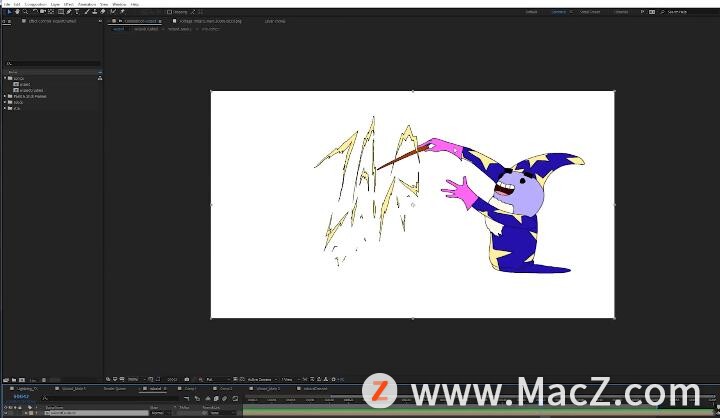This screenshot has height=418, width=720.
Task: Open the Graph Editor in timeline
Action: (x=235, y=398)
